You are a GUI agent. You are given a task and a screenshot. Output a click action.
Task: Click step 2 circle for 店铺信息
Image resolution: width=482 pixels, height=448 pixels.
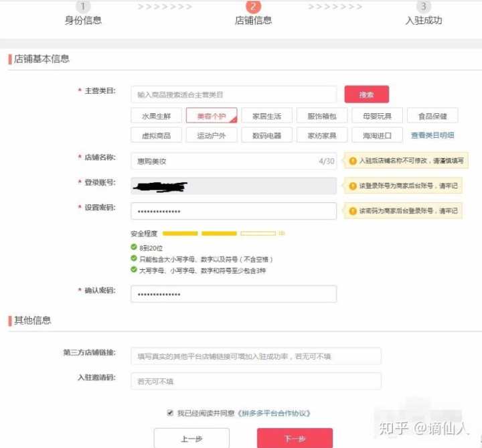(253, 6)
